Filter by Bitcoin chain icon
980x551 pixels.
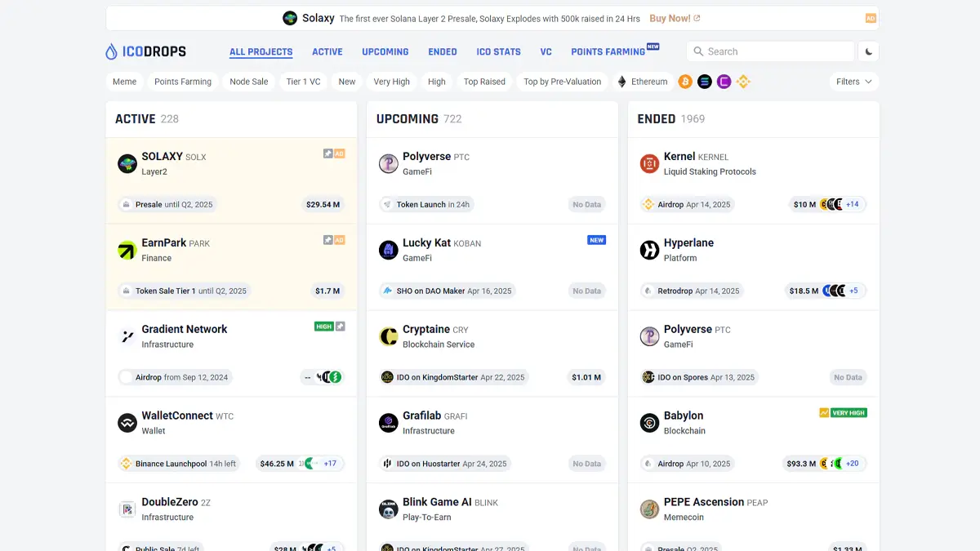685,82
